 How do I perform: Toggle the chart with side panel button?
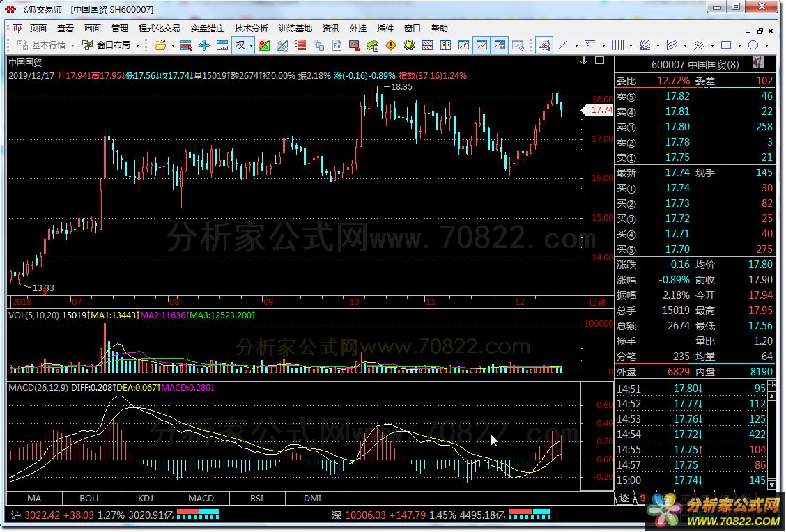500,45
